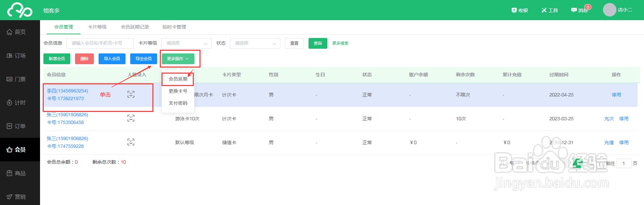Switch to 卡片等级 tab
Image resolution: width=644 pixels, height=205 pixels.
[x=97, y=27]
